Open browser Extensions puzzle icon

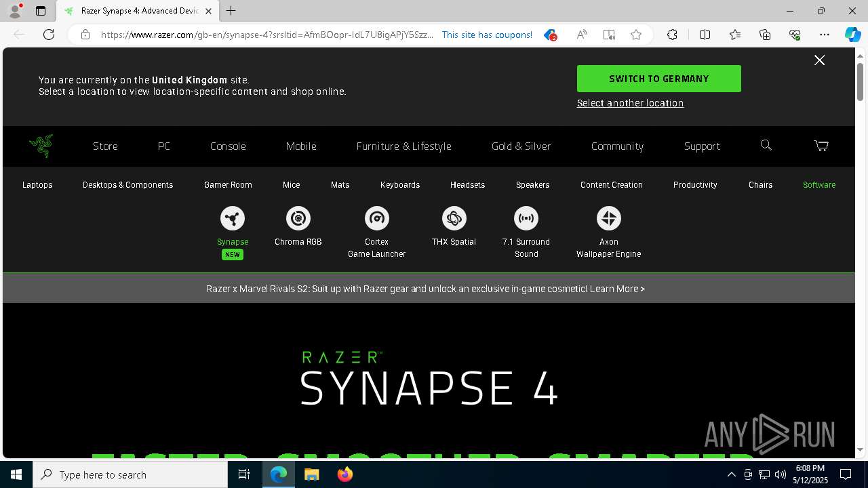coord(672,35)
